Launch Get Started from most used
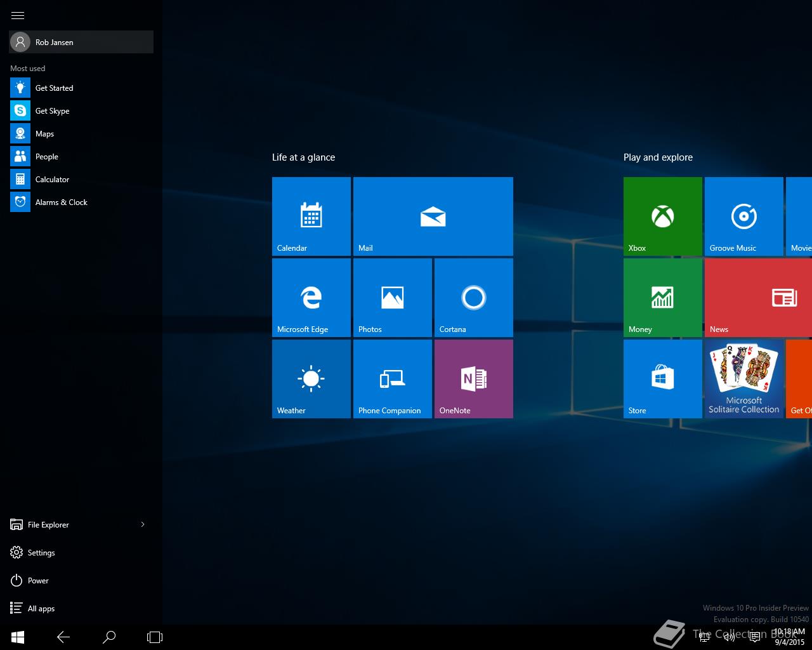The height and width of the screenshot is (650, 812). coord(81,88)
